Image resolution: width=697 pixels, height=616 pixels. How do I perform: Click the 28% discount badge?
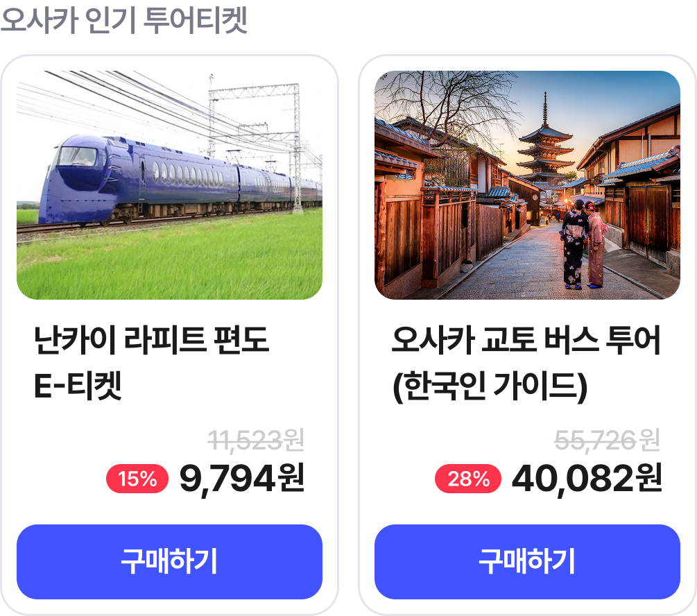(467, 479)
